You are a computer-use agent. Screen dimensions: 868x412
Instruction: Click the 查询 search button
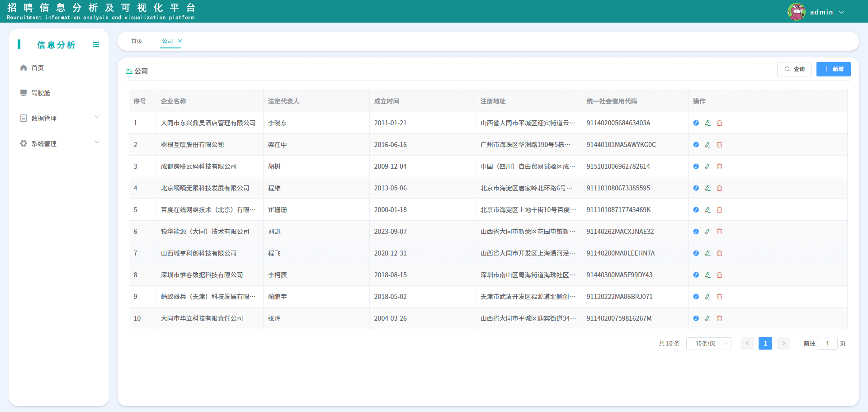pos(794,69)
